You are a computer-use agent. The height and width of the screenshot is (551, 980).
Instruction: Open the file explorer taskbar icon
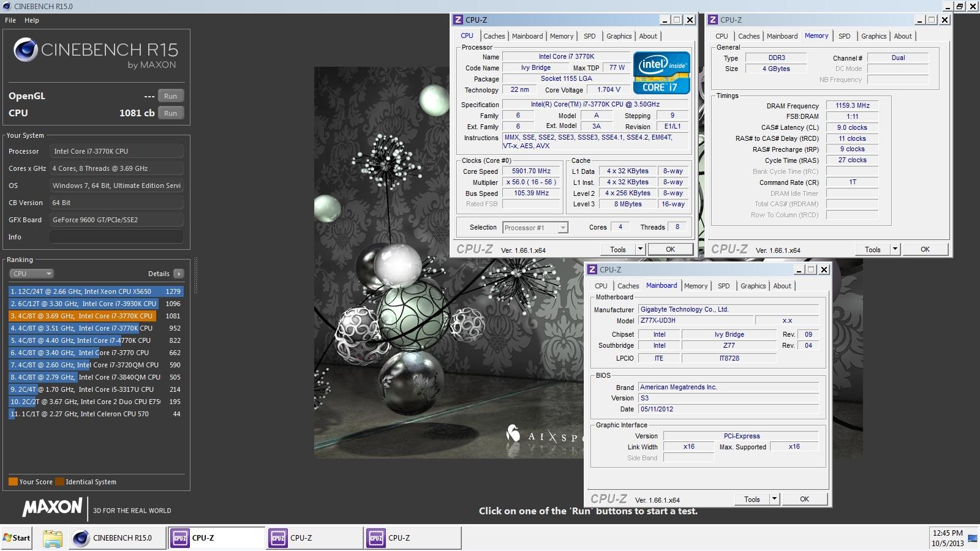[53, 538]
